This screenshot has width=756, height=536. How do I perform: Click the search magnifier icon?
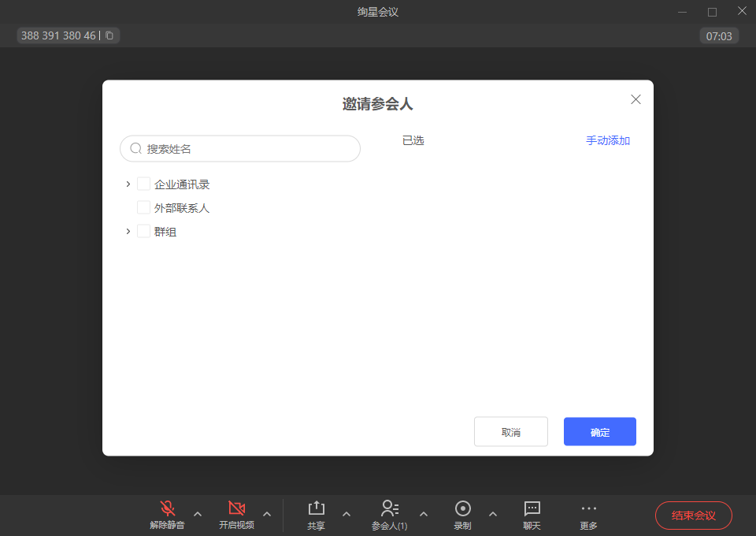coord(136,148)
